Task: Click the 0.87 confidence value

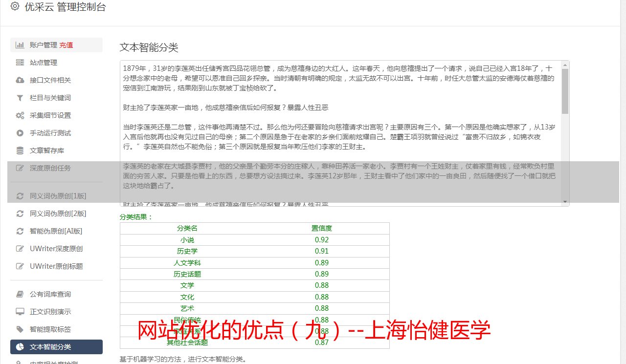Action: 322,343
